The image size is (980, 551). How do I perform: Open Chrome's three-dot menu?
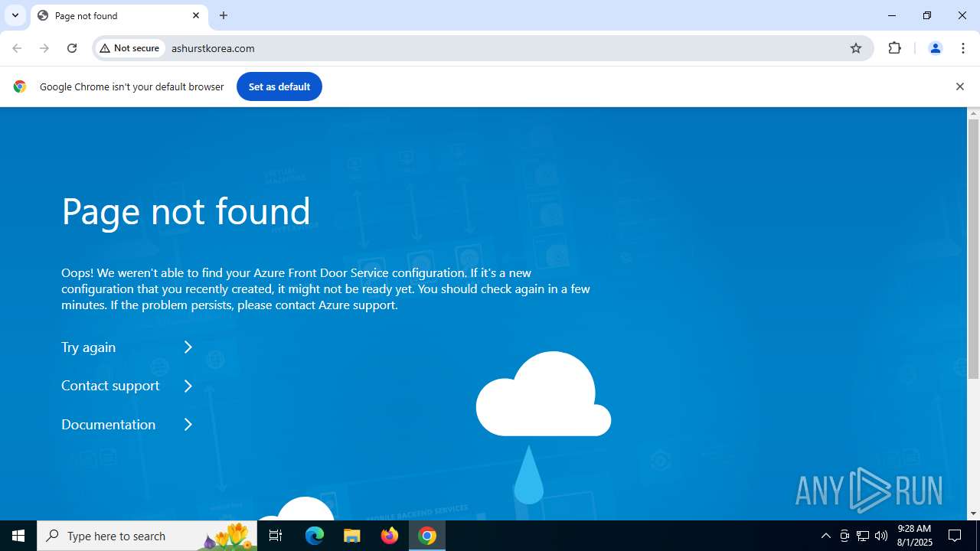[x=963, y=48]
